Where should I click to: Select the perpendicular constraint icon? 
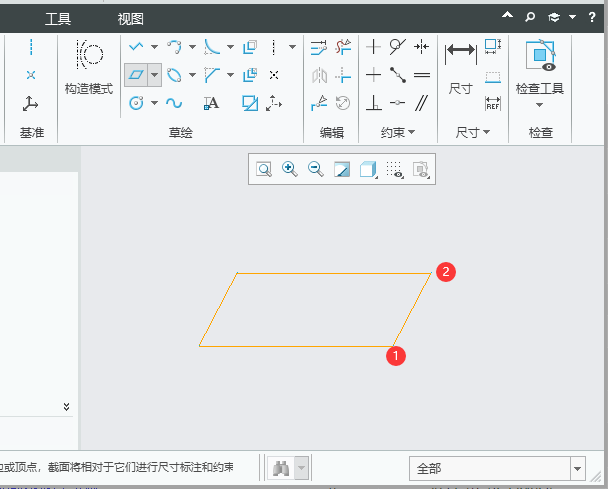[373, 102]
